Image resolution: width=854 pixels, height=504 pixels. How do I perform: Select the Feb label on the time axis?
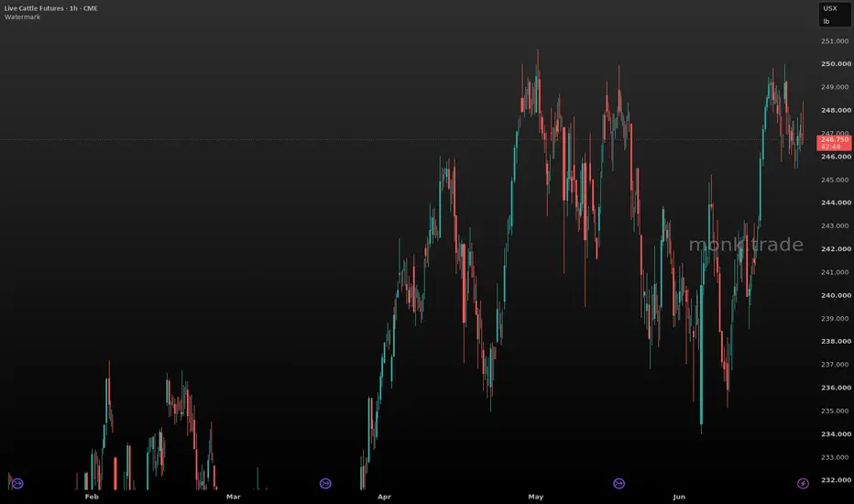(x=92, y=497)
